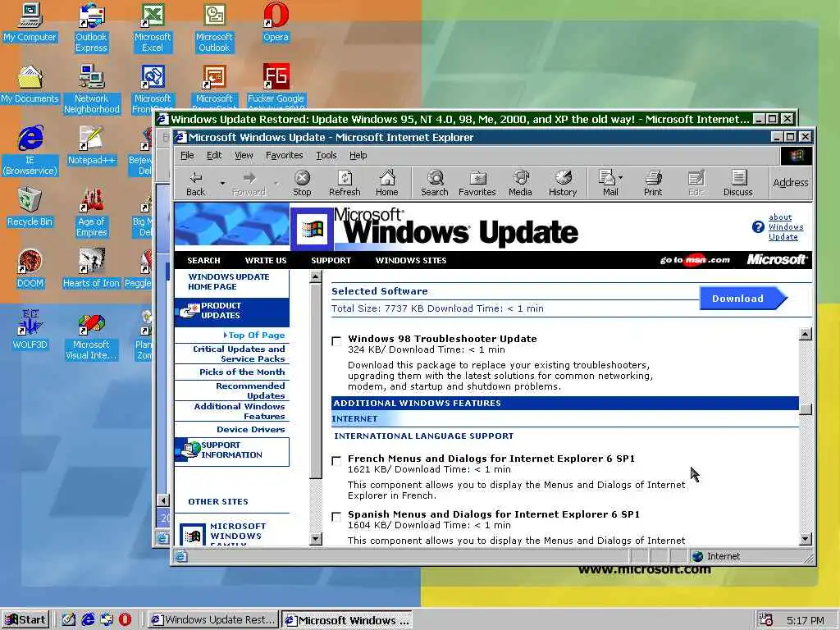The image size is (840, 630).
Task: Open Mail button dropdown arrow
Action: point(620,177)
